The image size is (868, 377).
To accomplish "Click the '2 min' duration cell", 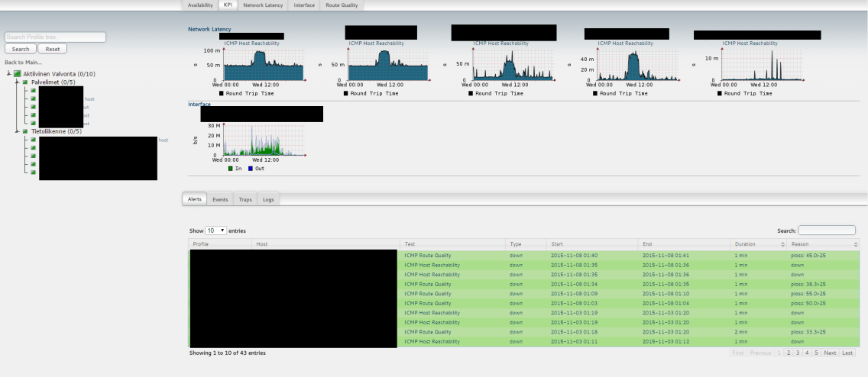I will [742, 332].
